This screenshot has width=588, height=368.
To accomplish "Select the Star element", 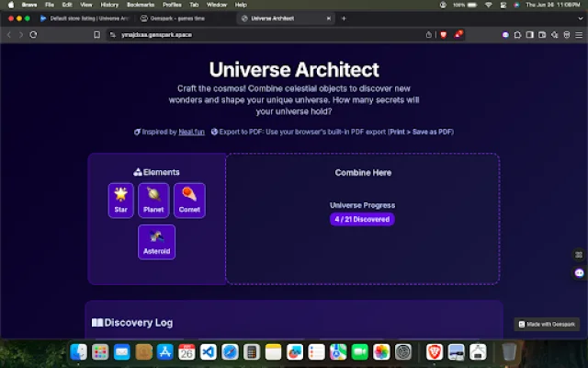I will click(120, 200).
